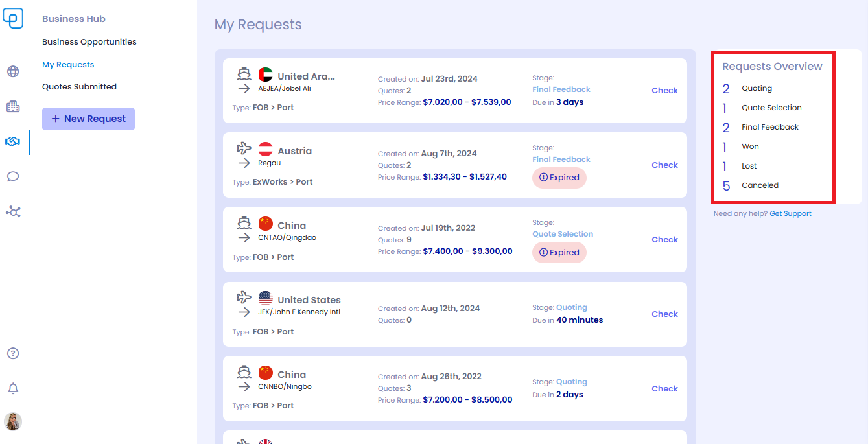Click the China flag on Ningbo request
The image size is (868, 444).
[266, 373]
